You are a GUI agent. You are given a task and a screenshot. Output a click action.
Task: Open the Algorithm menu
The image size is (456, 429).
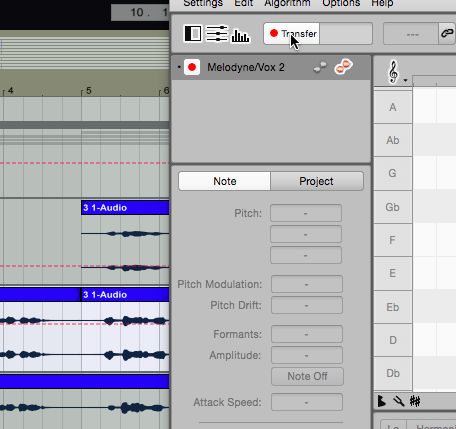click(x=287, y=3)
